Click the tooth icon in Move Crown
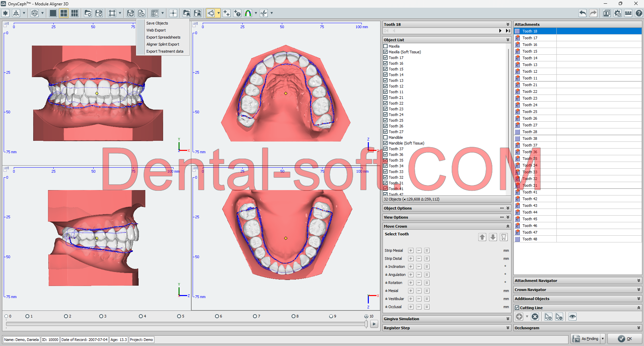This screenshot has width=644, height=346. pyautogui.click(x=504, y=237)
